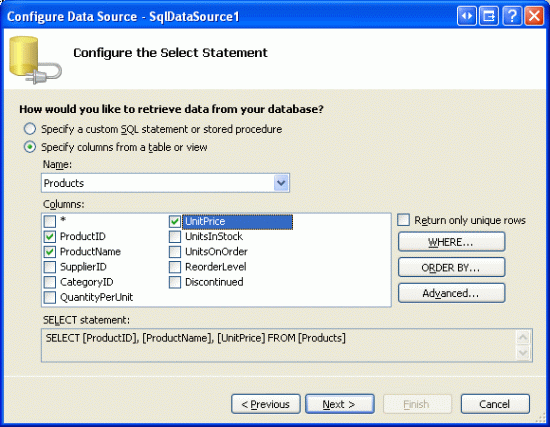The image size is (550, 427).
Task: Click the help question mark icon
Action: (512, 16)
